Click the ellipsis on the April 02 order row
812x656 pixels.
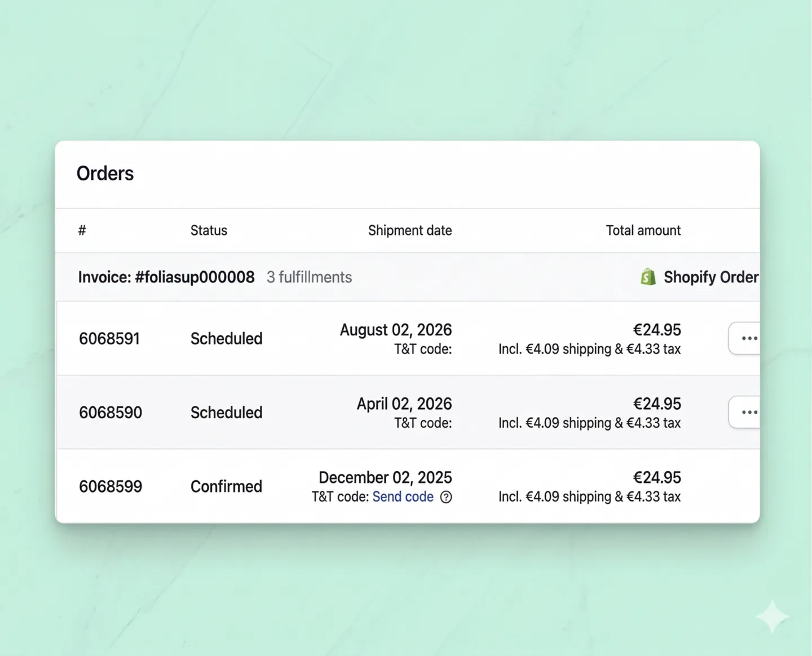749,412
